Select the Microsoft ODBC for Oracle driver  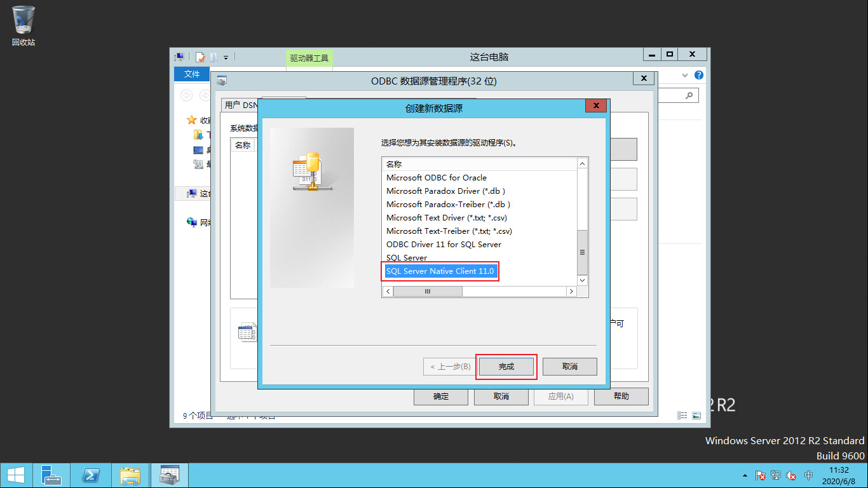coord(437,177)
